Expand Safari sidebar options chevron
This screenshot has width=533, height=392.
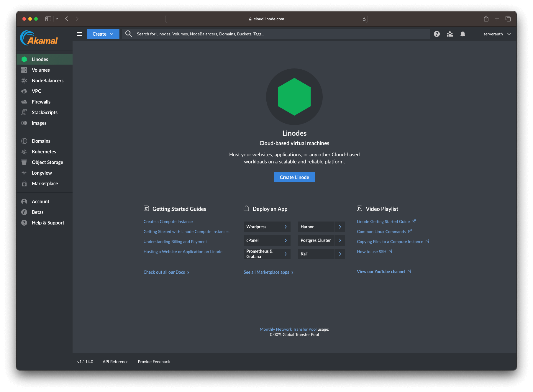coord(57,19)
